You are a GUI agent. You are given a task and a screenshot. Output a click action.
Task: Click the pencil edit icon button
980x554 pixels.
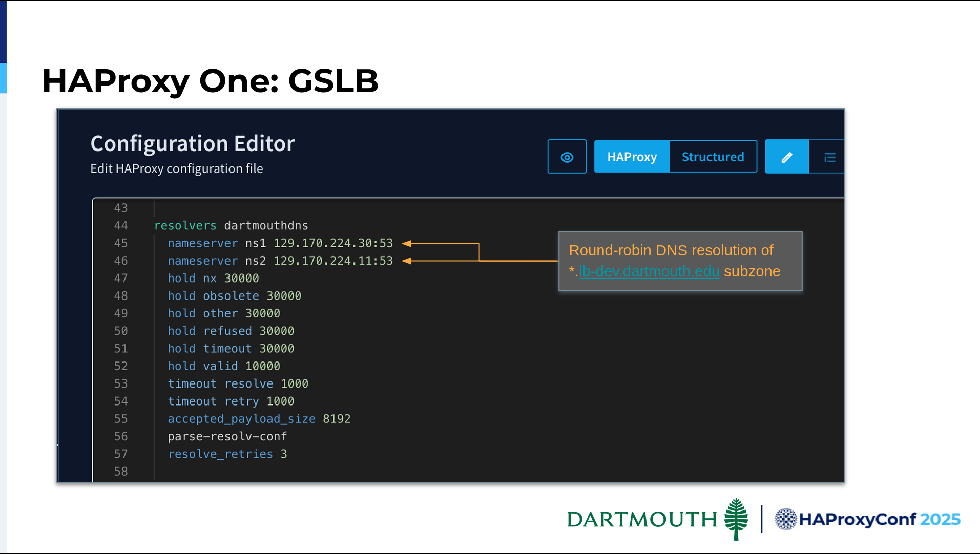787,157
